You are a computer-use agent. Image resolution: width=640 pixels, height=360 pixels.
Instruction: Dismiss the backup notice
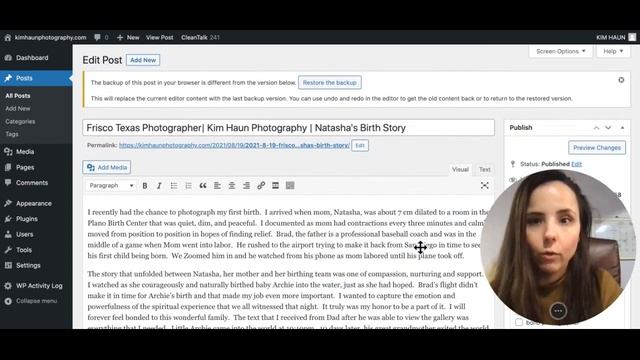point(621,80)
